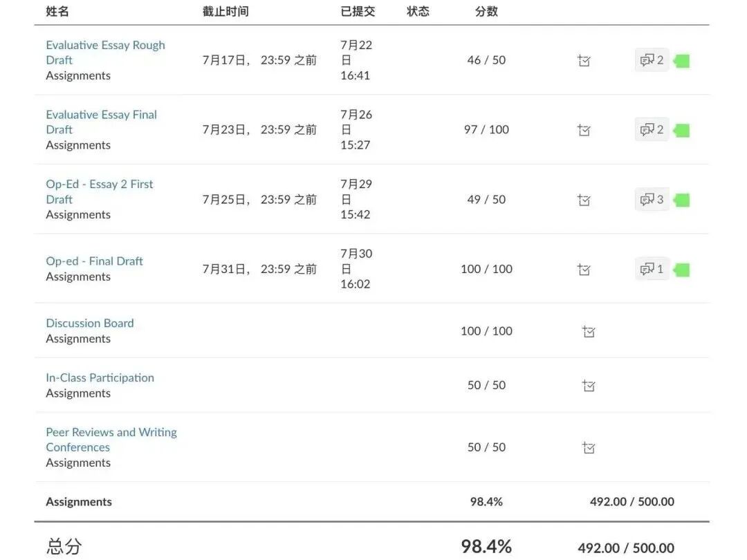This screenshot has width=747, height=560.
Task: Show rubric for Op-Ed Essay 2 First Draft
Action: coord(584,200)
